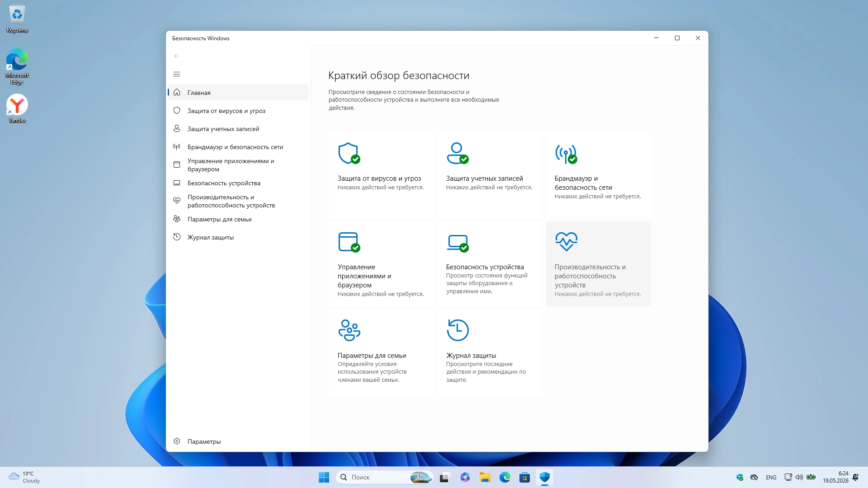Open the virus and threat protection shield tile icon
This screenshot has width=868, height=488.
[349, 153]
